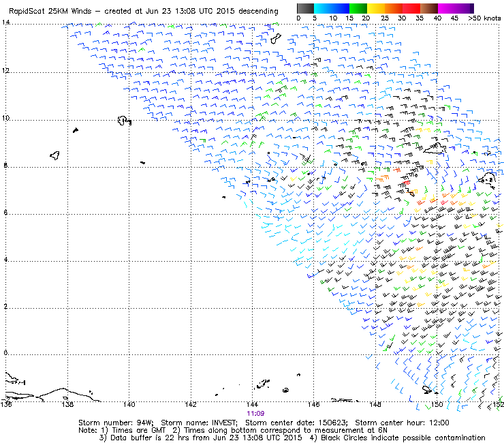Click the 'Storm name: INVEST' text
The width and height of the screenshot is (504, 443).
click(199, 423)
